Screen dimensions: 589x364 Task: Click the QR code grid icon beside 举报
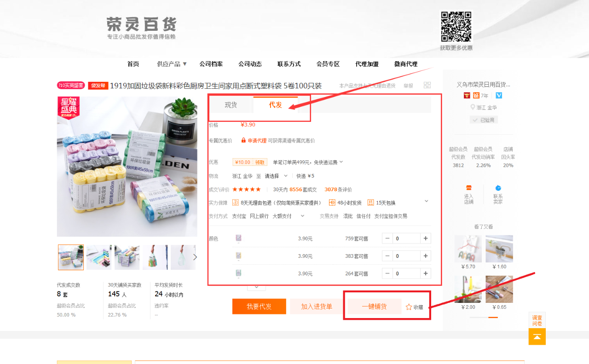click(x=427, y=85)
